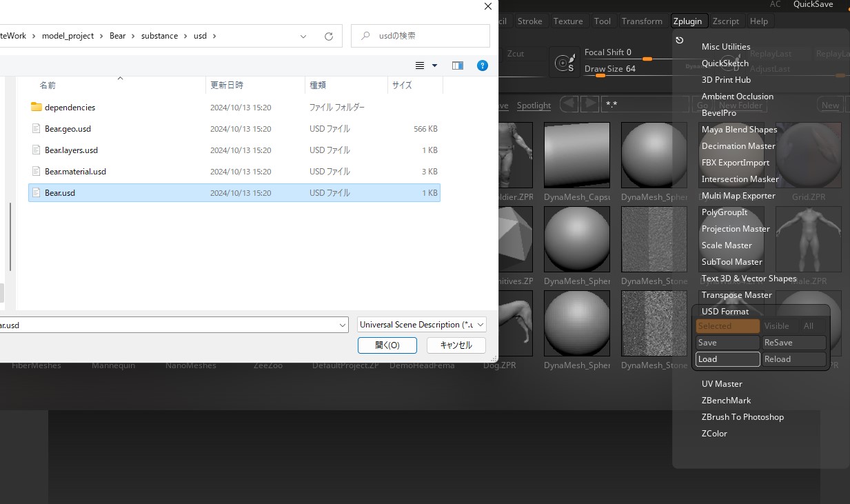
Task: Click the model_project folder in the path
Action: click(68, 36)
